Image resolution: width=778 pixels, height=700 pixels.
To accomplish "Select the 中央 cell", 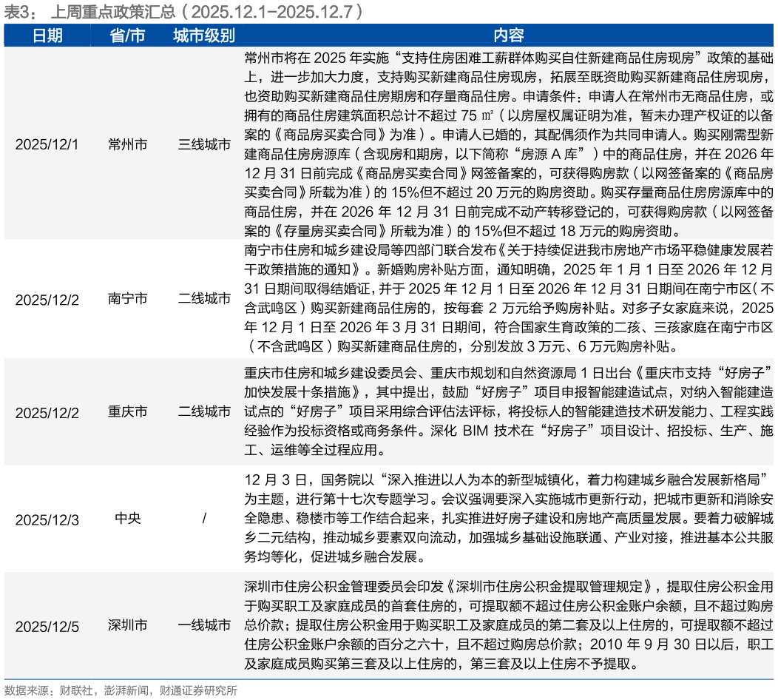I will [x=127, y=518].
